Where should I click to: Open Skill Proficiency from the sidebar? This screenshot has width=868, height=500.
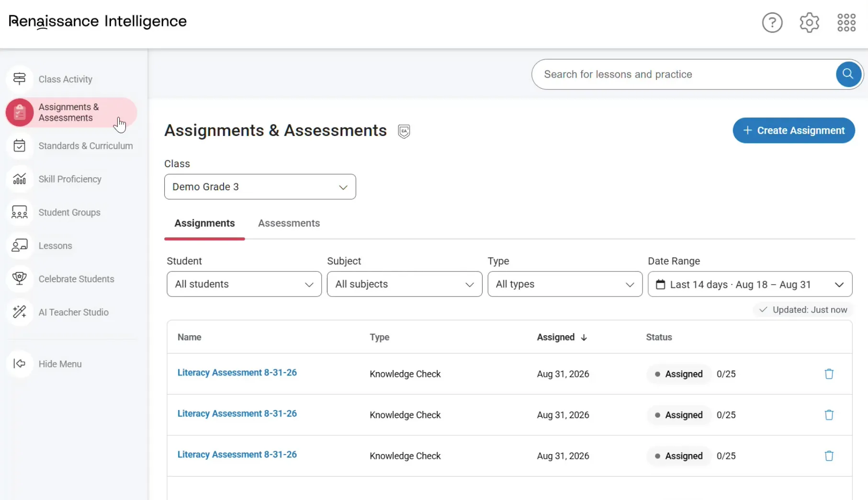tap(70, 179)
